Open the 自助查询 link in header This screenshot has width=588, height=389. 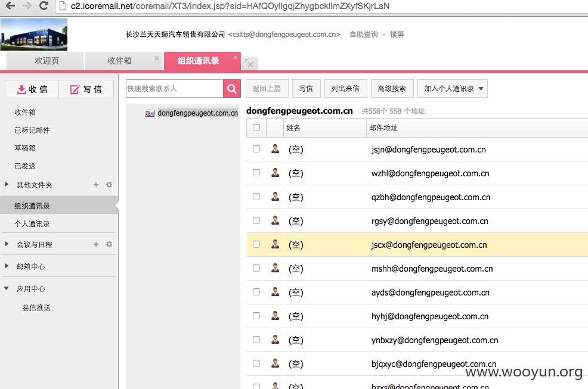[x=364, y=35]
